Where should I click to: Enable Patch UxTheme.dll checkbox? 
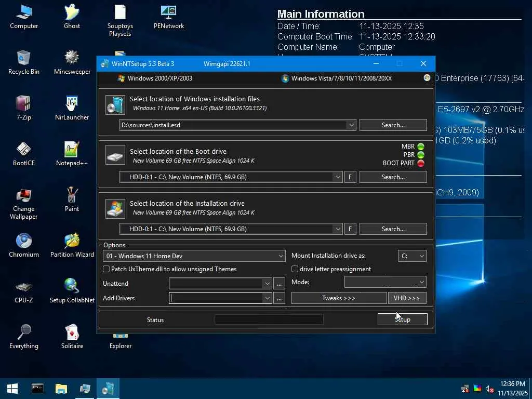[106, 269]
